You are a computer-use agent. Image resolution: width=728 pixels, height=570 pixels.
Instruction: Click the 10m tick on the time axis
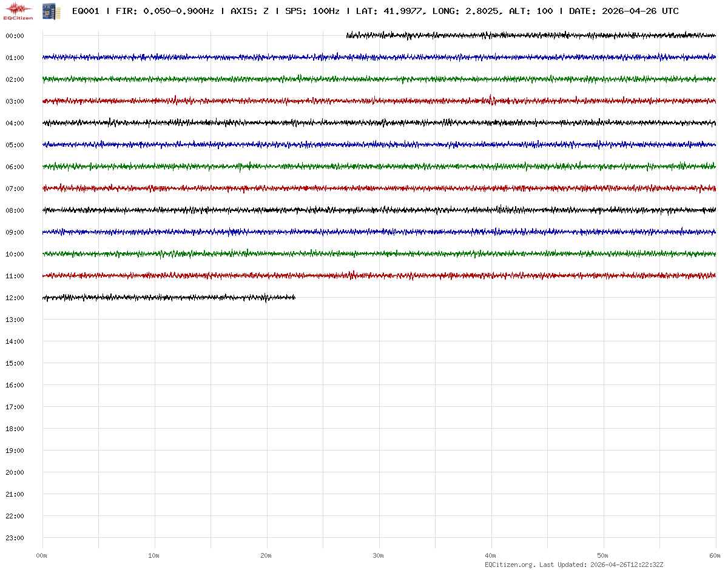pos(154,555)
